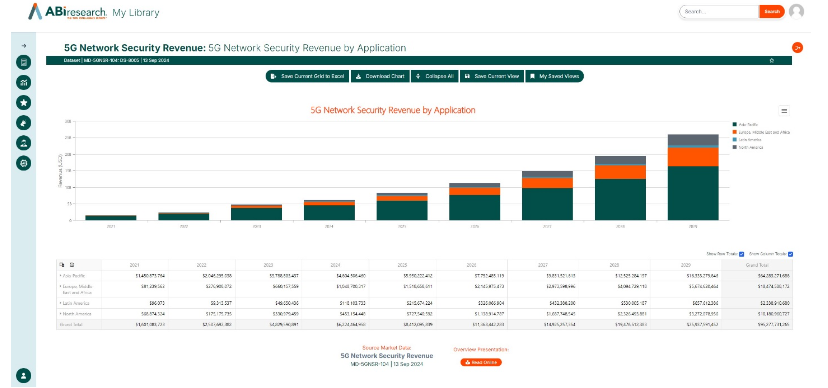
Task: Toggle North America legend entry
Action: (x=748, y=147)
